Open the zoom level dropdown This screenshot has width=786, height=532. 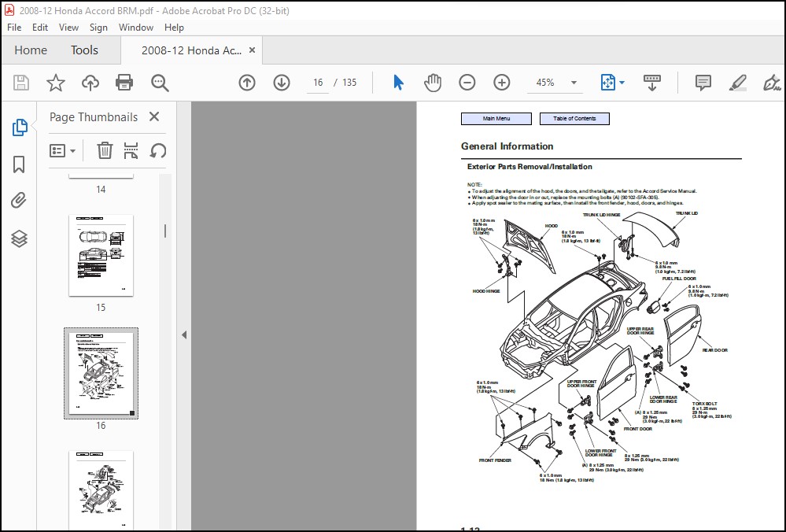pyautogui.click(x=574, y=83)
